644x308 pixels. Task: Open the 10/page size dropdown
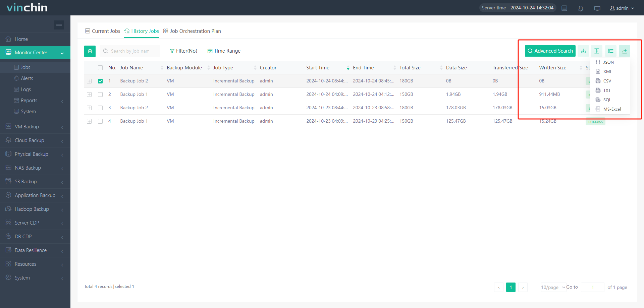(x=553, y=287)
